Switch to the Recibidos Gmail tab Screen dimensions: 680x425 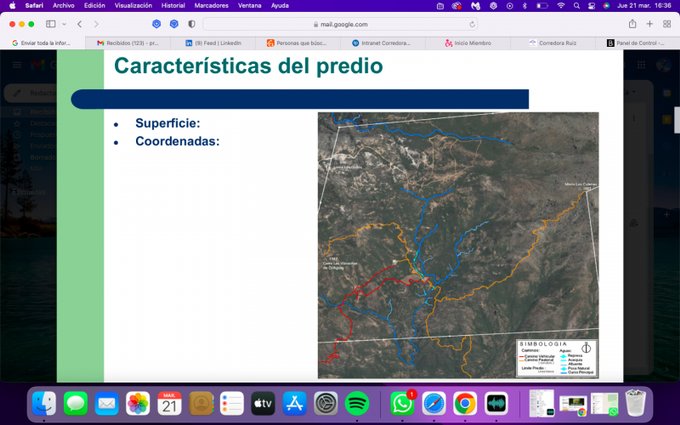[x=128, y=43]
